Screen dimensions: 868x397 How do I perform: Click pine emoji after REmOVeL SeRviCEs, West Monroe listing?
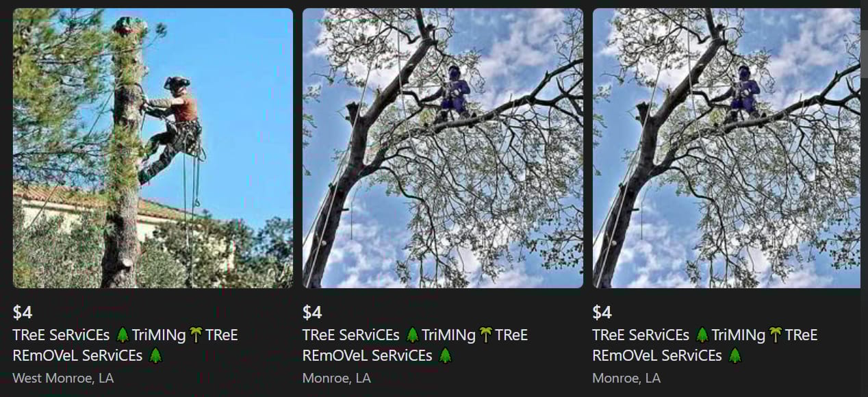[x=155, y=355]
